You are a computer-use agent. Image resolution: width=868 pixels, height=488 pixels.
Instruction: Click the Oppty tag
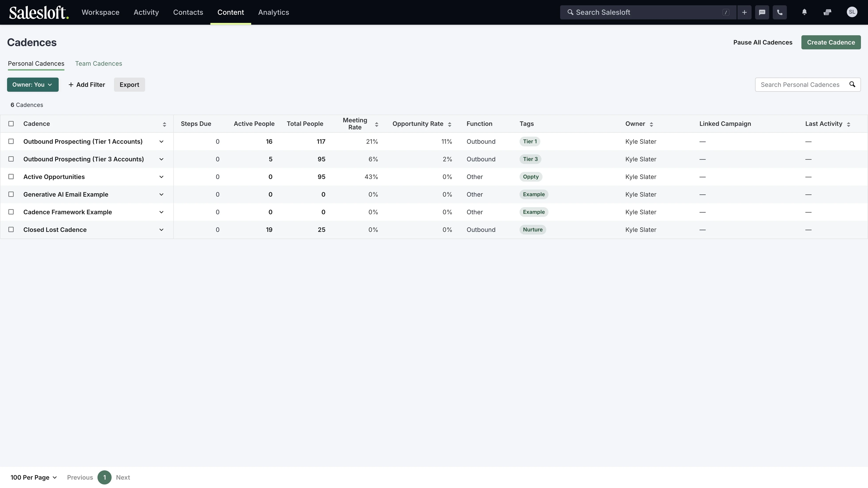click(531, 177)
